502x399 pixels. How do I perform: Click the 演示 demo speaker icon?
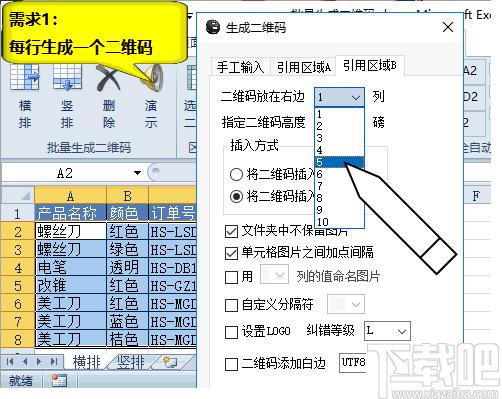152,77
